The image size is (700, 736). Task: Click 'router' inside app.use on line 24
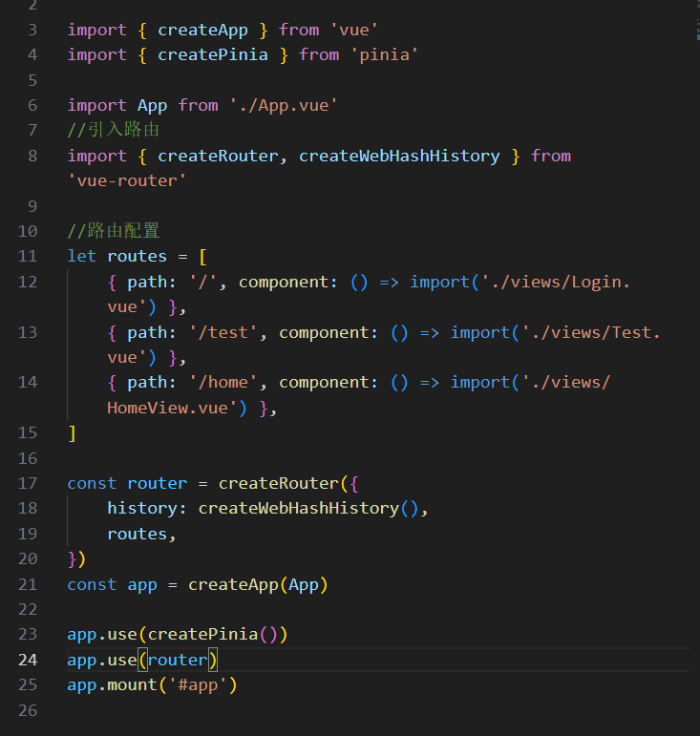click(x=178, y=661)
